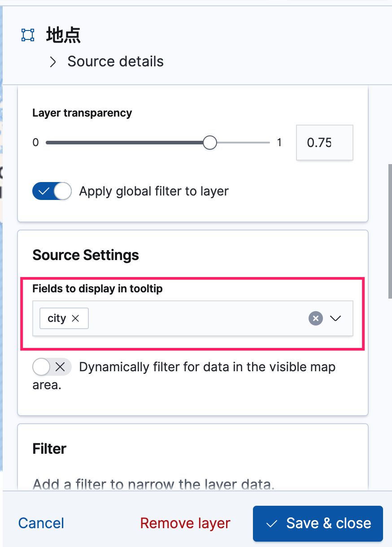
Task: Click the unfilled slider track near 1
Action: 243,143
